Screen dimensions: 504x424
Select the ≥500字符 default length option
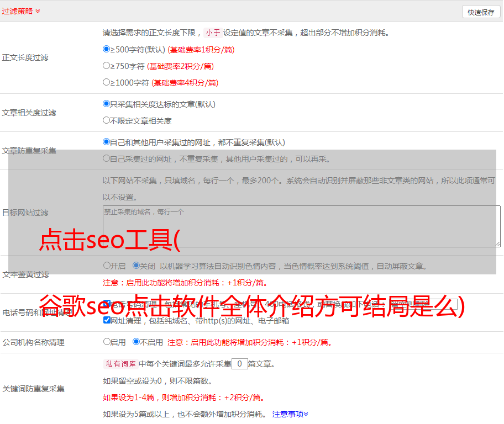(x=106, y=49)
